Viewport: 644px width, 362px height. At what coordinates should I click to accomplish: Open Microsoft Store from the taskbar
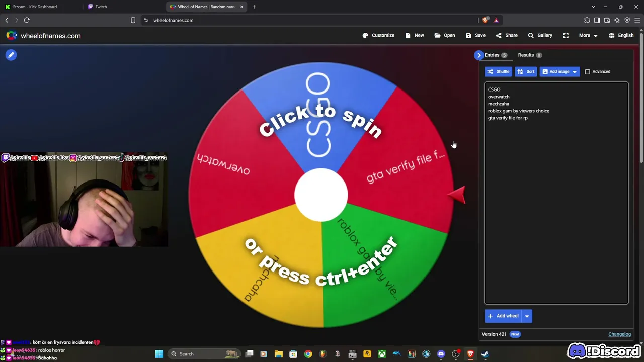coord(293,354)
